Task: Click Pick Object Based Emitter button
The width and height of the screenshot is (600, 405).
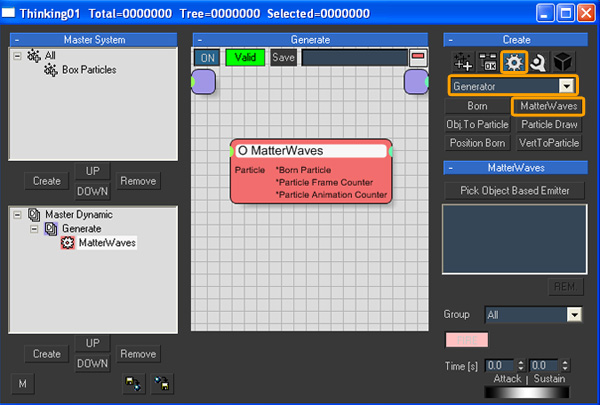Action: pyautogui.click(x=515, y=191)
